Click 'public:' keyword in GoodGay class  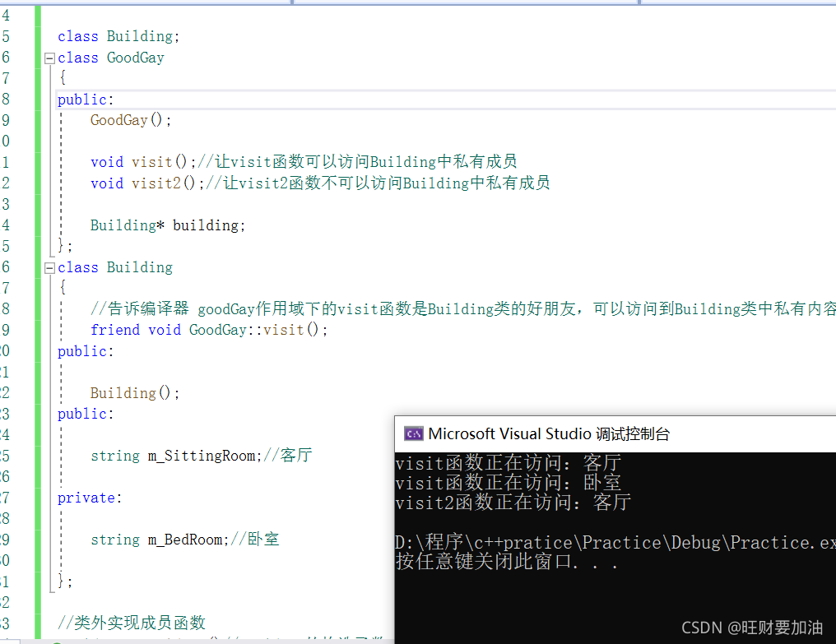point(86,100)
